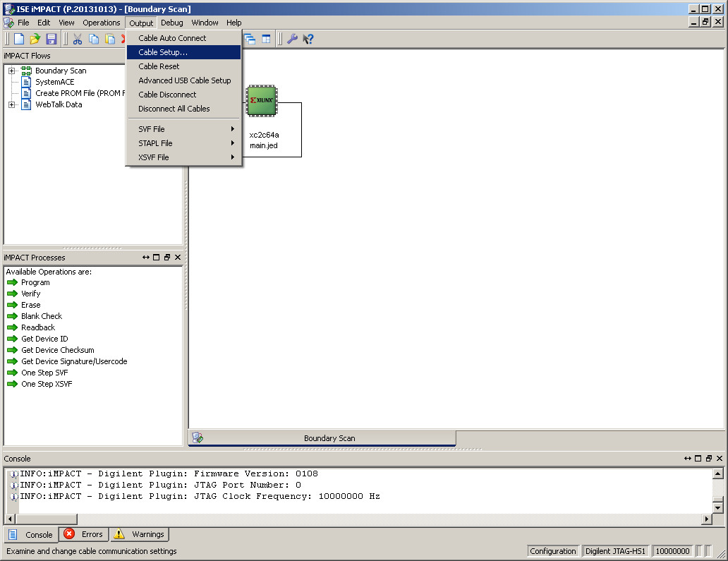The image size is (728, 561).
Task: Run Get Device ID operation
Action: [x=44, y=339]
